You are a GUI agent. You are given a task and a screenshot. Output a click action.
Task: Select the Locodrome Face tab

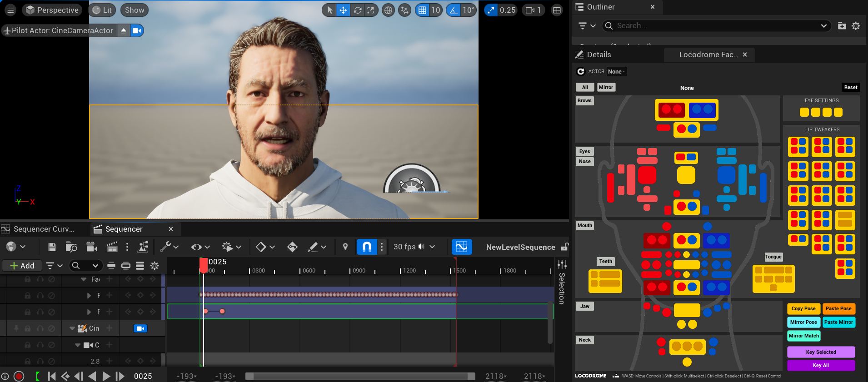pyautogui.click(x=708, y=55)
